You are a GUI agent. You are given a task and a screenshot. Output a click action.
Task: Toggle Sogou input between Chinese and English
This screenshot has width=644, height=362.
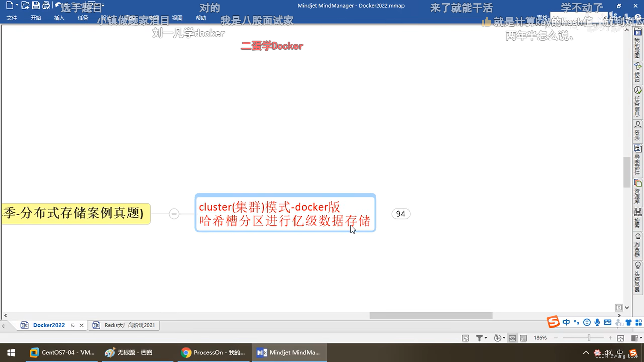(x=566, y=322)
